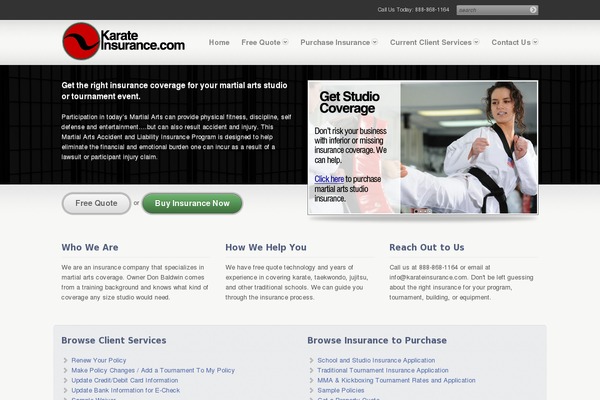Viewport: 600px width, 400px height.
Task: Open the Purchase Insurance menu
Action: (335, 42)
